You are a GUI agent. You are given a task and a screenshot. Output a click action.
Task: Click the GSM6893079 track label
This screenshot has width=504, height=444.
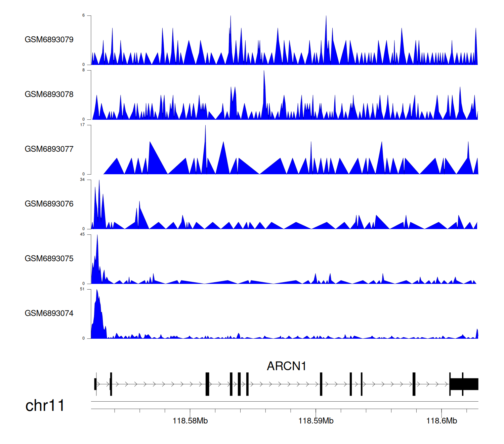pos(49,40)
